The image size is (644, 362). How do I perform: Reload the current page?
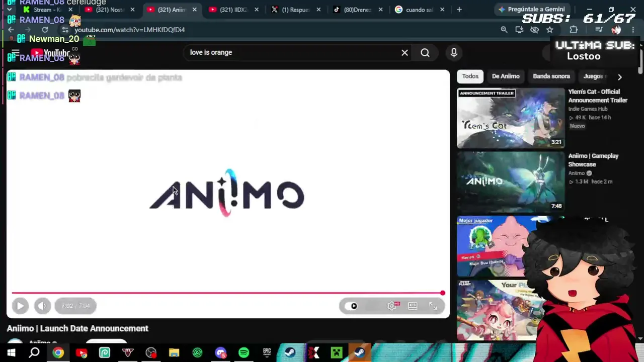tap(45, 30)
